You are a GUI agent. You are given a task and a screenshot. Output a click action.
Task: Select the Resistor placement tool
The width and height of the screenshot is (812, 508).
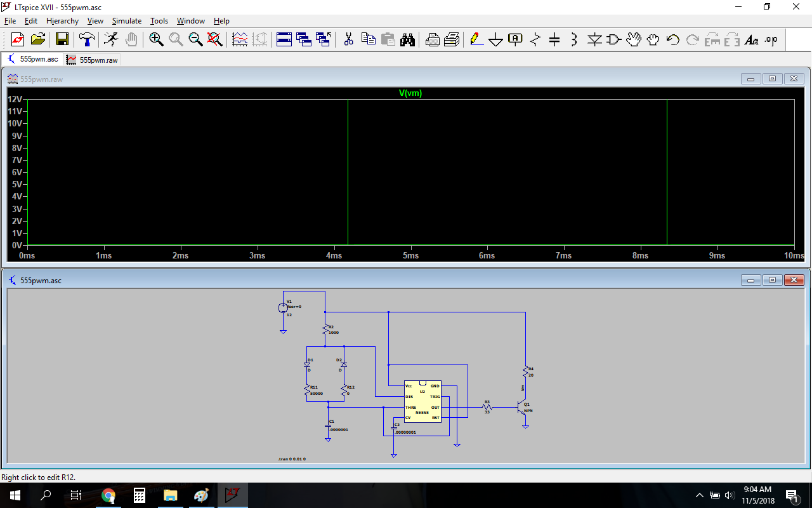pyautogui.click(x=535, y=39)
